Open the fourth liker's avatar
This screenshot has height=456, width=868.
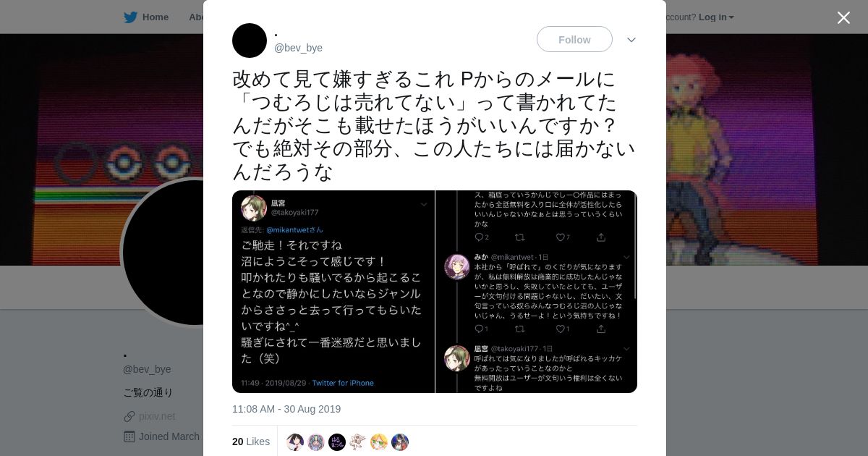click(358, 442)
